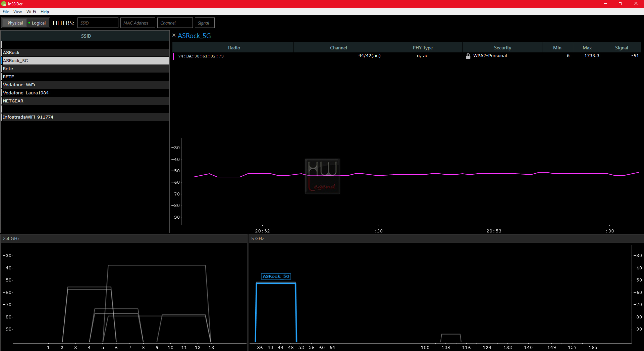Click the 5 GHz panel header
Viewport: 644px width, 351px height.
pos(446,238)
